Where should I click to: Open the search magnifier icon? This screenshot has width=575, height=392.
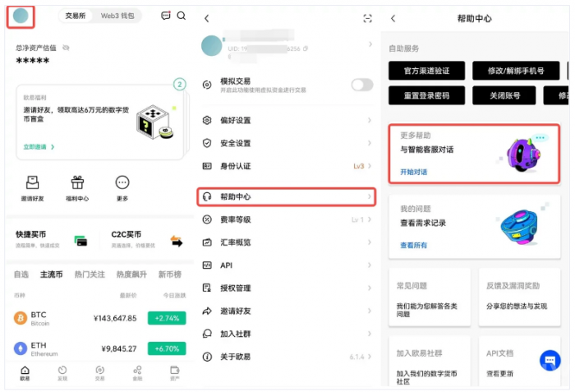[182, 16]
